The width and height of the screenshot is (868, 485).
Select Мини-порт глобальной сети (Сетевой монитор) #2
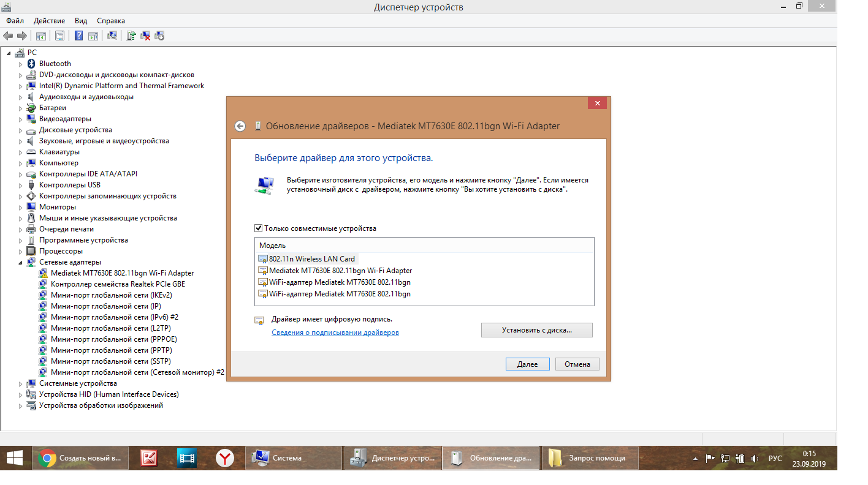[x=137, y=372]
